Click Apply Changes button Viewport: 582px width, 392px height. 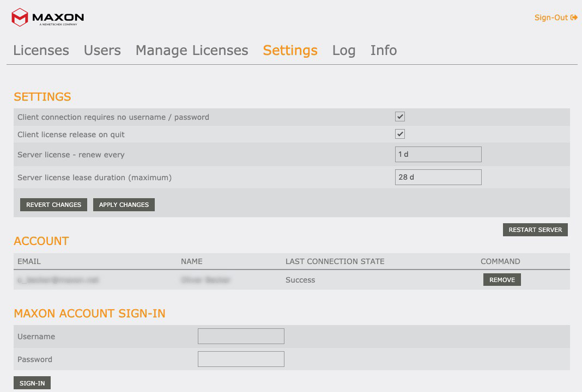124,205
